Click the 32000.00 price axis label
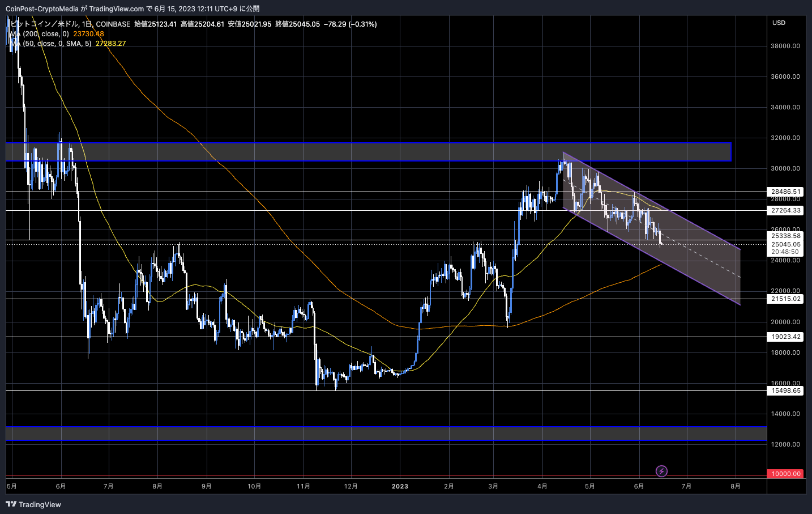 pyautogui.click(x=786, y=138)
